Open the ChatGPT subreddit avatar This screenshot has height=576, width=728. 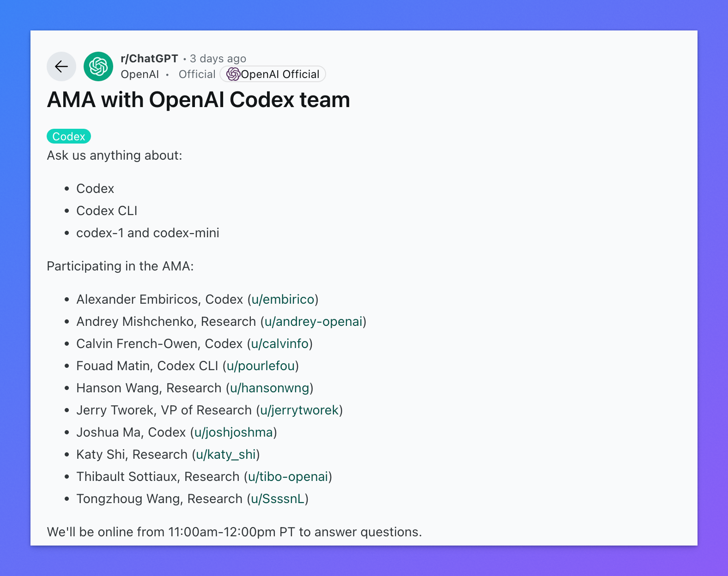click(x=98, y=66)
